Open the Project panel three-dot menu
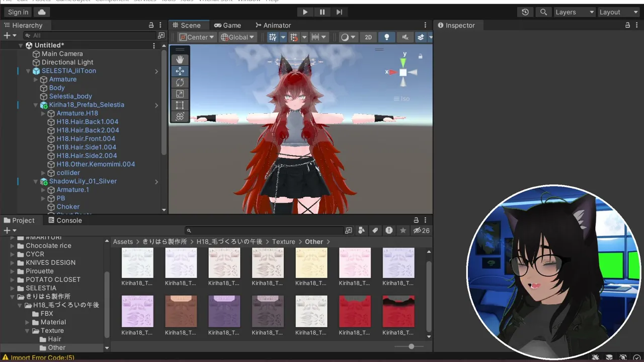Image resolution: width=644 pixels, height=362 pixels. pos(425,220)
